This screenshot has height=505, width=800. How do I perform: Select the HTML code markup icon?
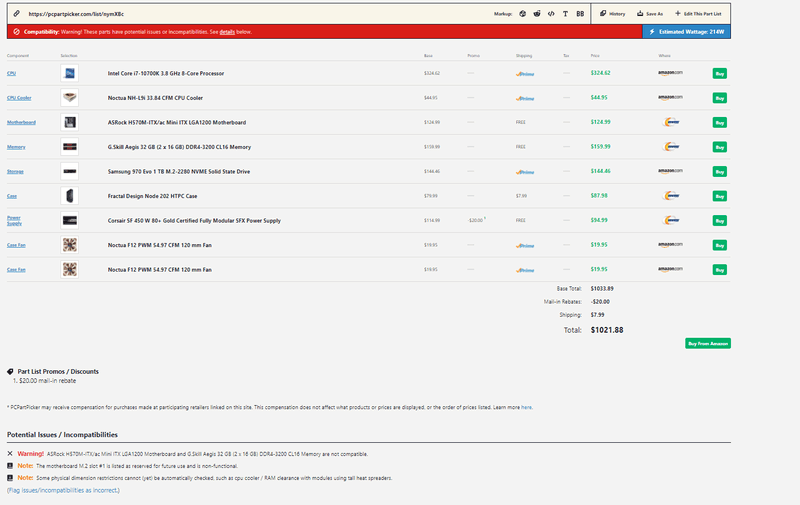tap(551, 14)
